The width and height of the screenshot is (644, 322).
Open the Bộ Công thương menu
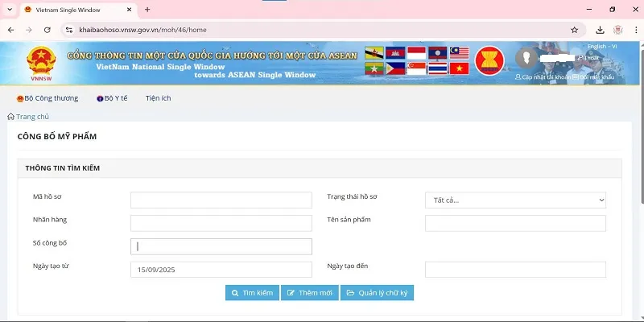(x=47, y=98)
